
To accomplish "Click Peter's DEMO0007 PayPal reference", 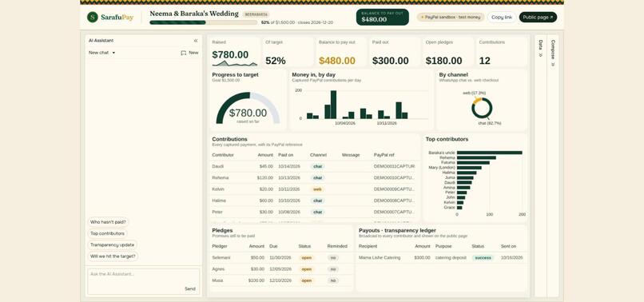I will coord(394,212).
